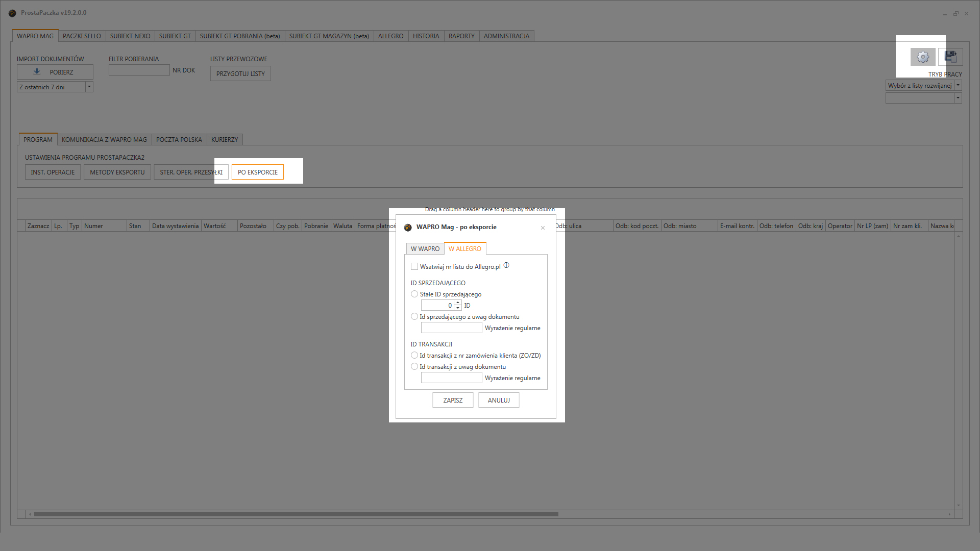
Task: Click ANULUJ to cancel the dialog
Action: [x=499, y=400]
